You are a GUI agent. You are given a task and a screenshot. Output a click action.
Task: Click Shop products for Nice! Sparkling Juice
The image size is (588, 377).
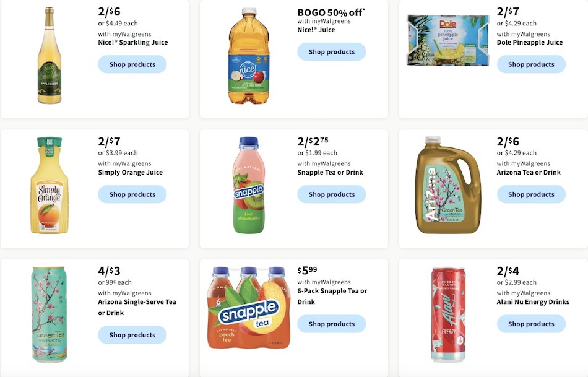coord(132,64)
